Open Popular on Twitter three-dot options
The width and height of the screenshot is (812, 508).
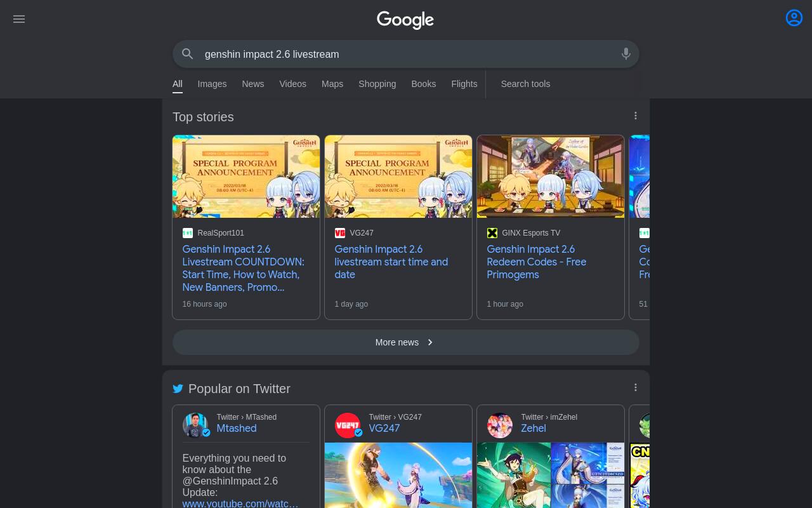[x=636, y=387]
